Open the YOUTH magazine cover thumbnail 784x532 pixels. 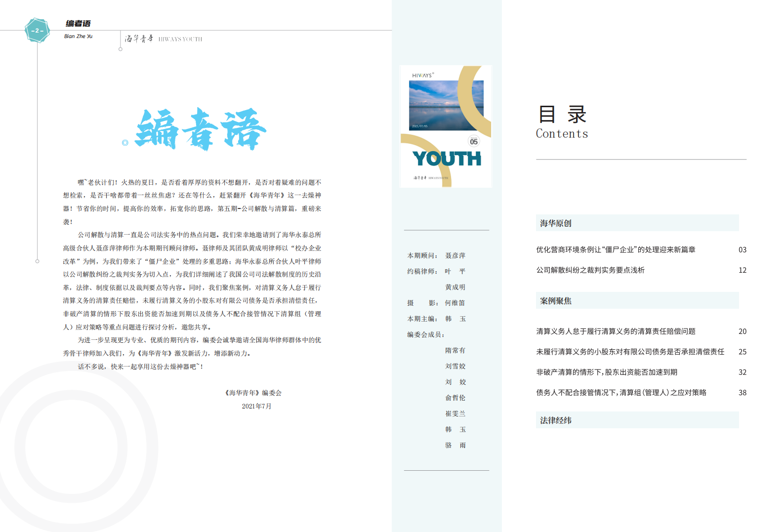(x=446, y=126)
